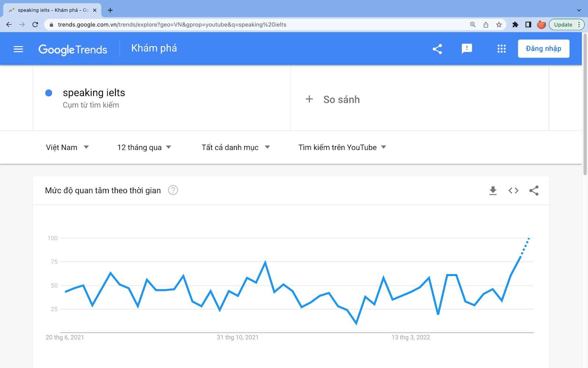Click the chart peak at dotted line end

click(529, 238)
